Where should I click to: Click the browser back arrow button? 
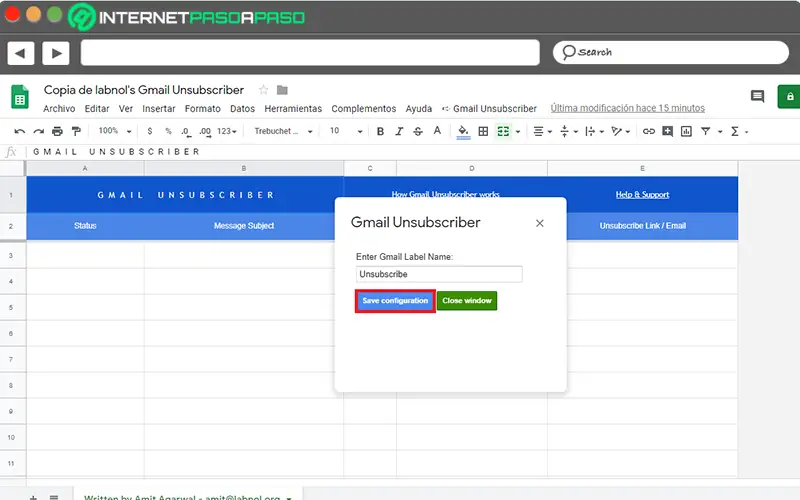[x=20, y=53]
